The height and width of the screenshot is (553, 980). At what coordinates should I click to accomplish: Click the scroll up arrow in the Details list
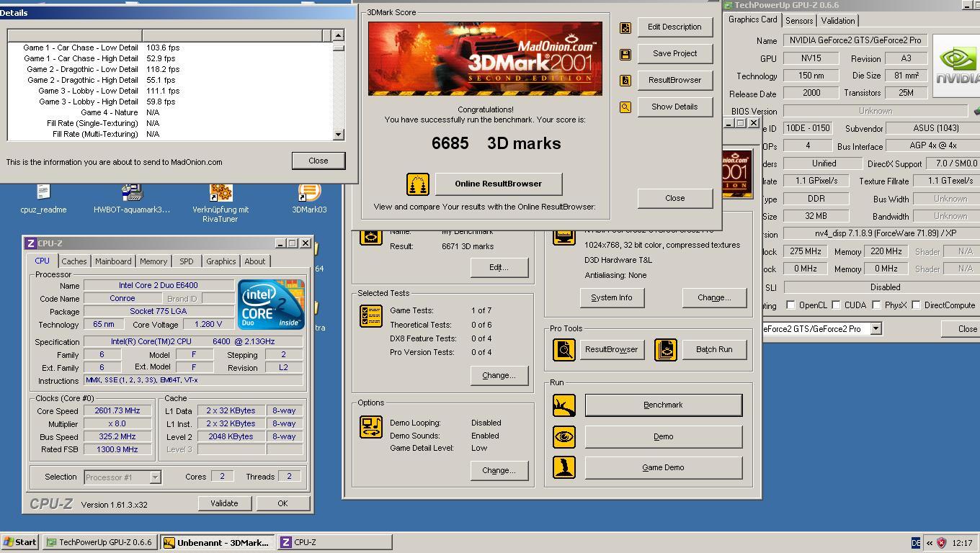coord(338,35)
